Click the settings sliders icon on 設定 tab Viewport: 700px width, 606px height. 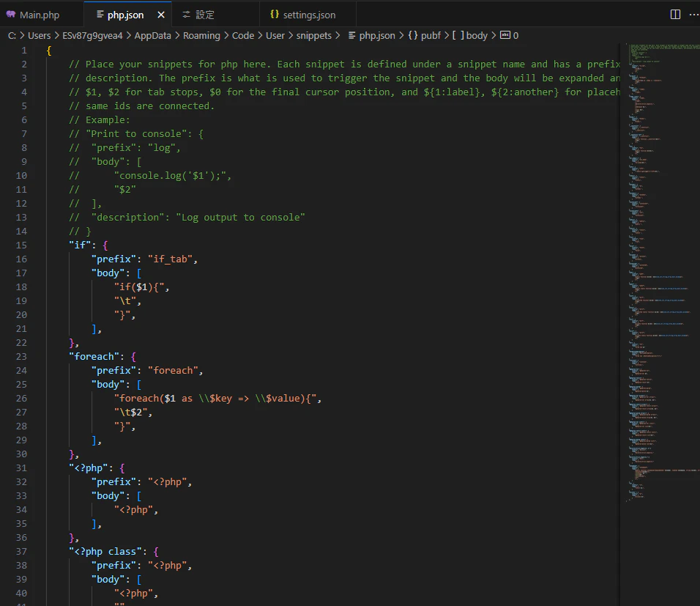pos(186,15)
